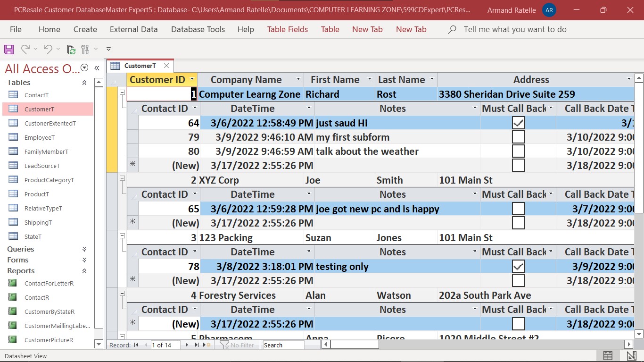The width and height of the screenshot is (644, 362).
Task: Click the No Filter button
Action: (237, 345)
